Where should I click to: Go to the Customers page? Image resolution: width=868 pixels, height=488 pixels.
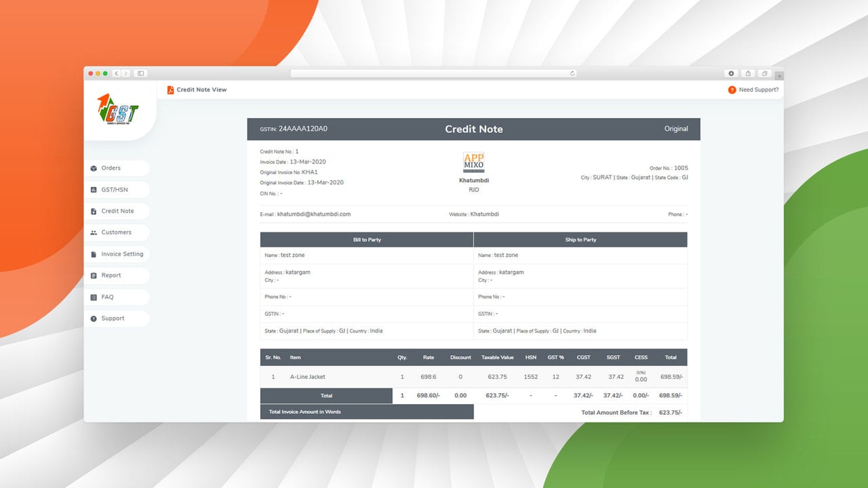point(117,232)
